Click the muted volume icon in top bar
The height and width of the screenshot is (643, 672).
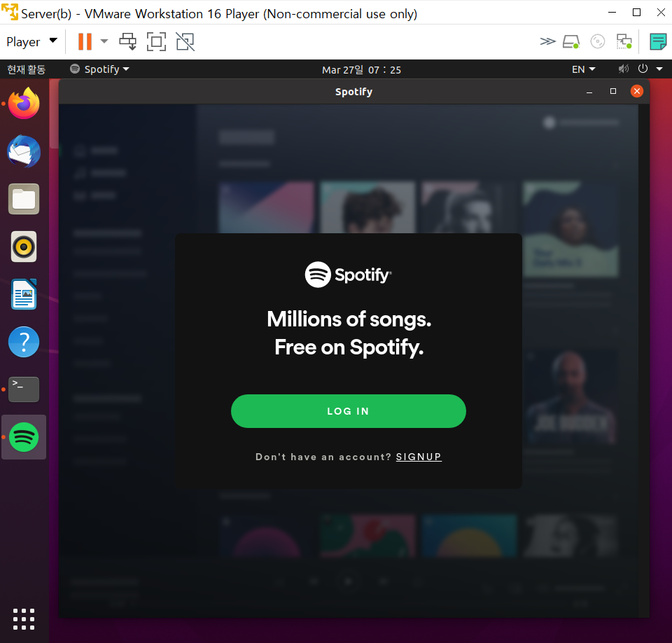point(624,69)
